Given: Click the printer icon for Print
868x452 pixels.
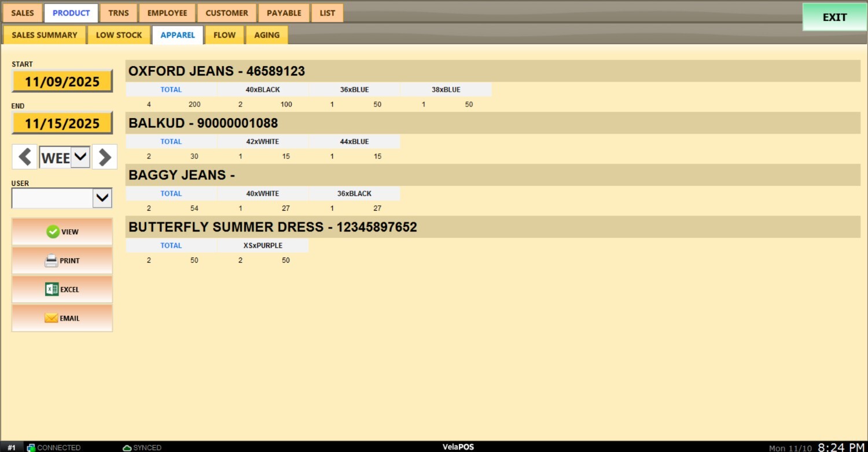Looking at the screenshot, I should [52, 260].
